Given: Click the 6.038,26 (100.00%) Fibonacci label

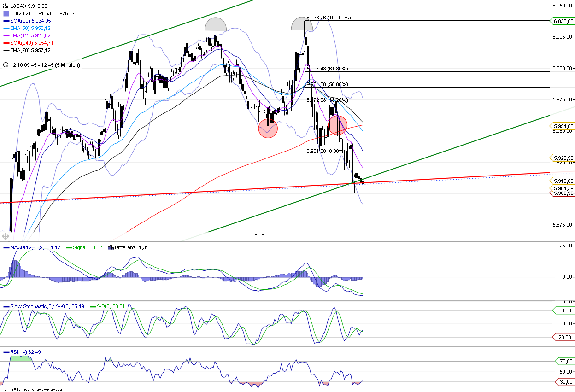Looking at the screenshot, I should [x=328, y=17].
